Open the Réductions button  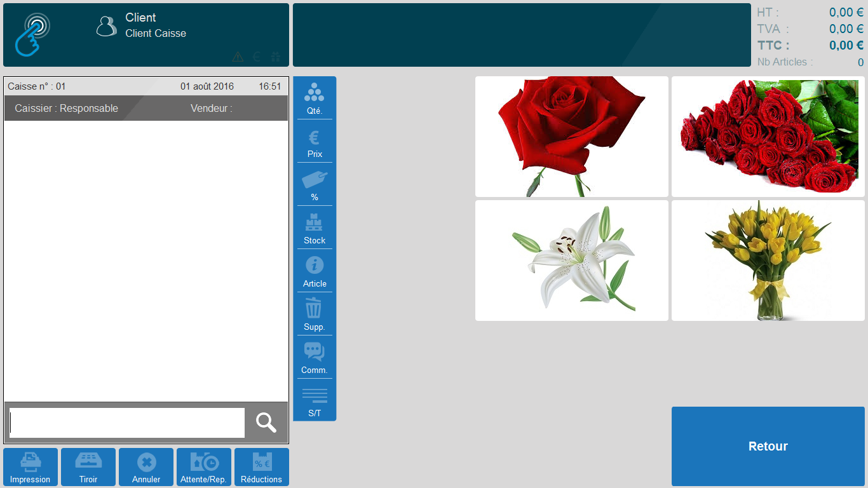[x=262, y=467]
